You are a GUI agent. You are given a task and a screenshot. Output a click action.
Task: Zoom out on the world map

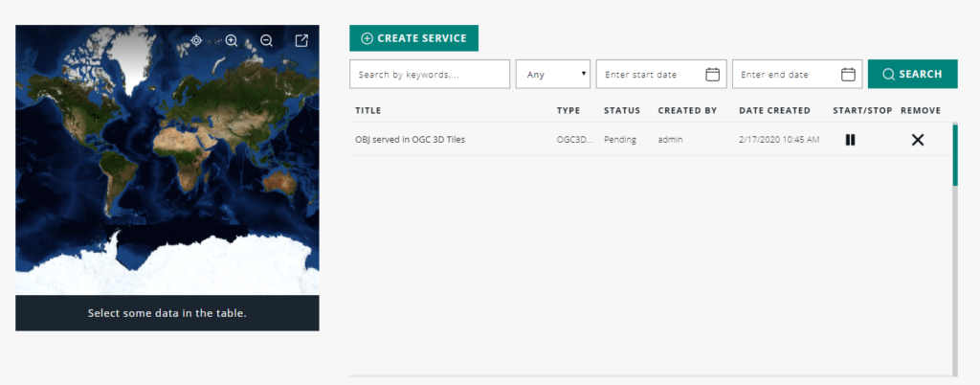[267, 40]
